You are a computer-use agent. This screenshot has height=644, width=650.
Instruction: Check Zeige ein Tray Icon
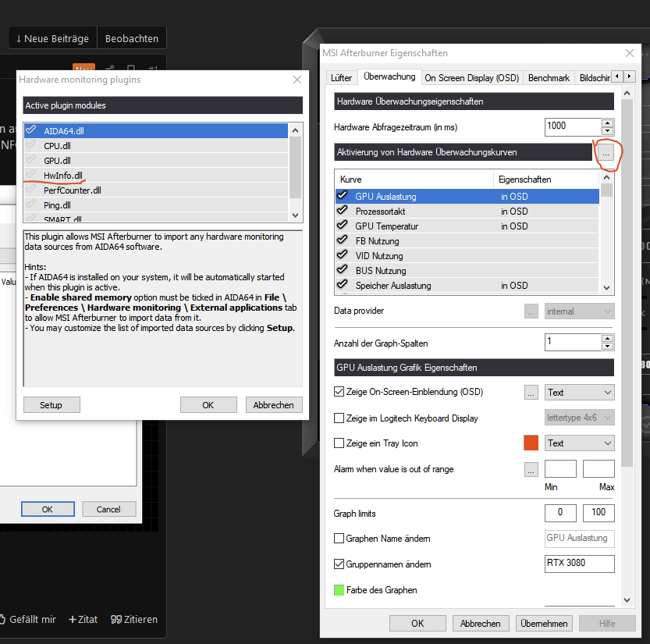pos(339,443)
